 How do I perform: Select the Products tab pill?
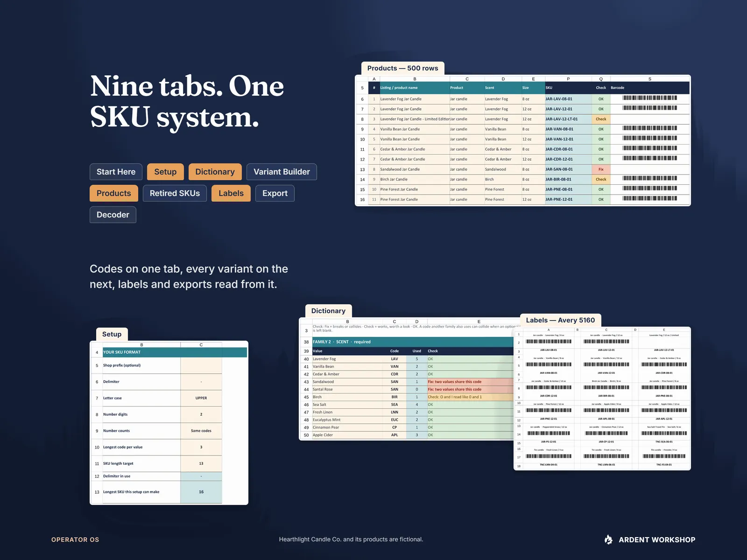tap(113, 193)
